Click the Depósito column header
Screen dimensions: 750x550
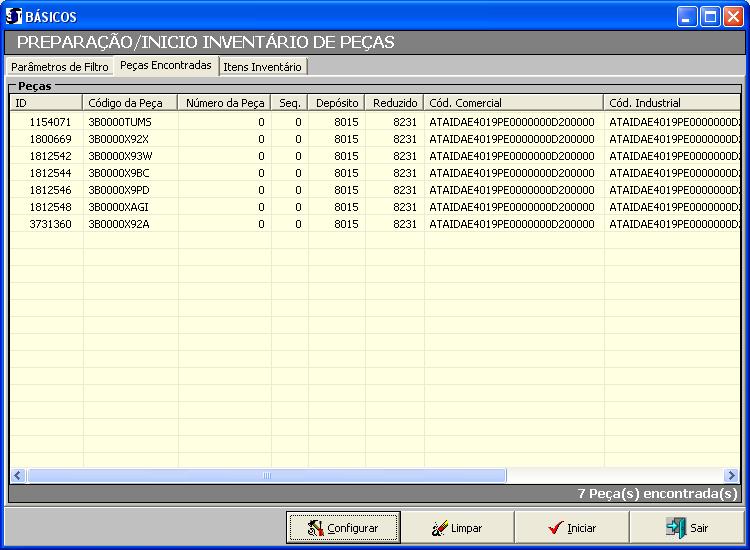336,103
